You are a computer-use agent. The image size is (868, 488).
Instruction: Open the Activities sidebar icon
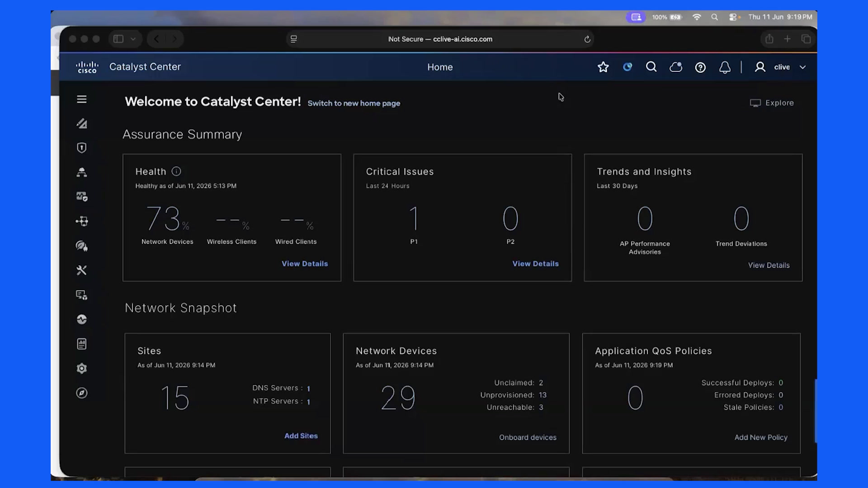(x=81, y=319)
